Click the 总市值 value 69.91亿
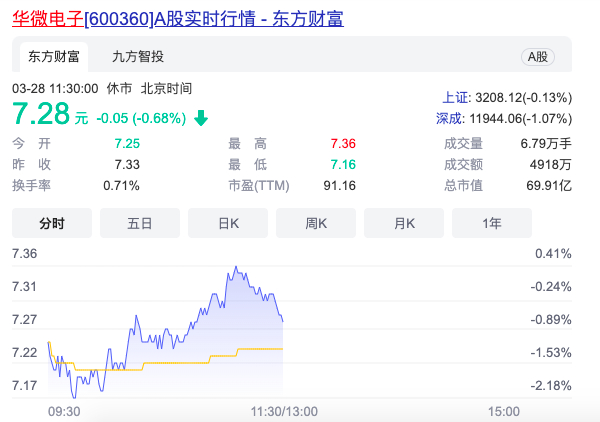The image size is (600, 422). pos(549,186)
